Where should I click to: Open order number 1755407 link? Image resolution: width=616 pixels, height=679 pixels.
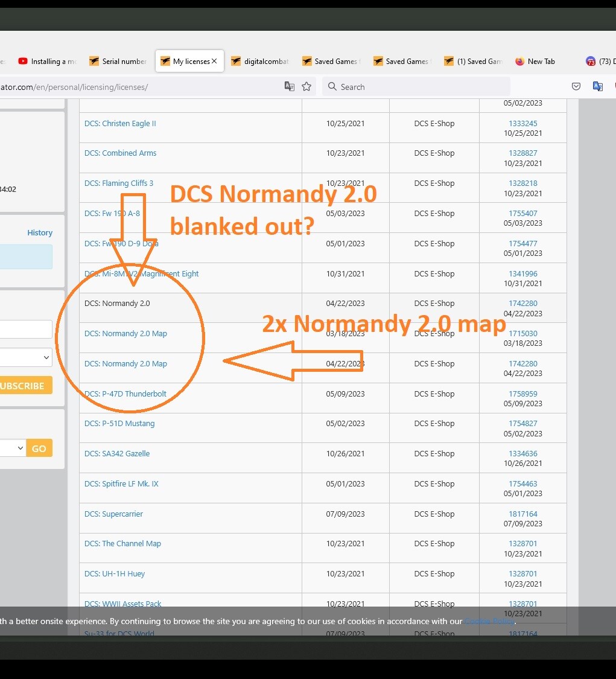click(x=523, y=213)
